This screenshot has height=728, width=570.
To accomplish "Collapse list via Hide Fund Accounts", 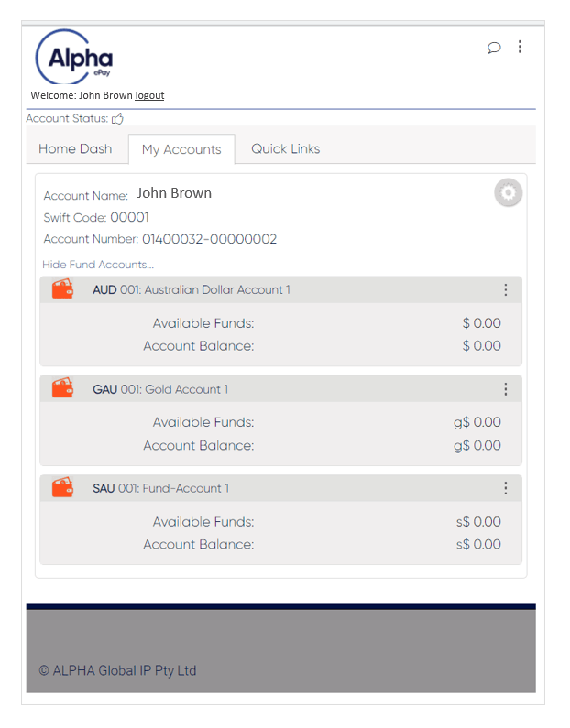I will click(x=98, y=265).
